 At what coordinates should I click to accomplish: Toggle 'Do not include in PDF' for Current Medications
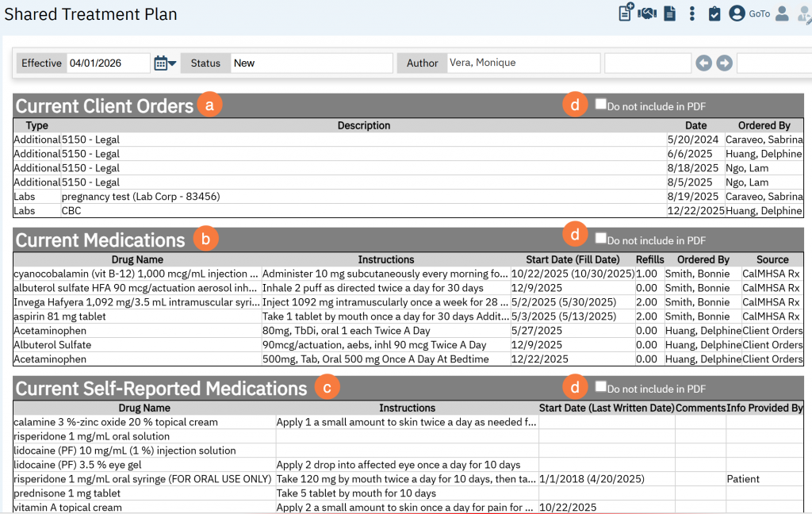click(600, 238)
